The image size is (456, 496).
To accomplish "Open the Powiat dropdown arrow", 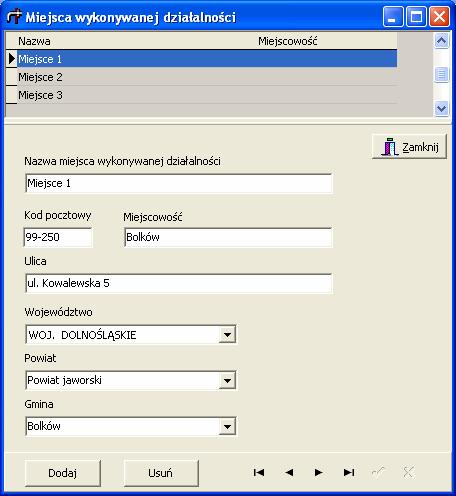I will pos(227,380).
